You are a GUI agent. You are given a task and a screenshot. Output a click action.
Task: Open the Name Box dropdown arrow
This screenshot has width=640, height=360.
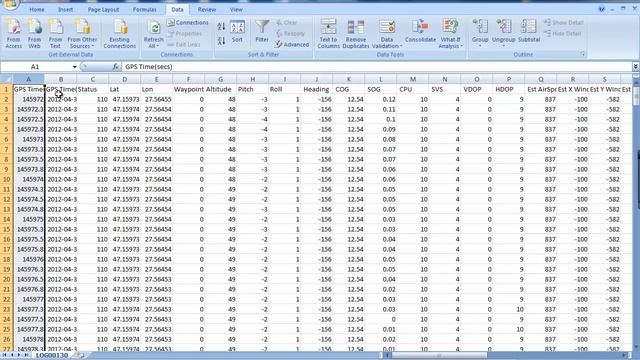(74, 67)
